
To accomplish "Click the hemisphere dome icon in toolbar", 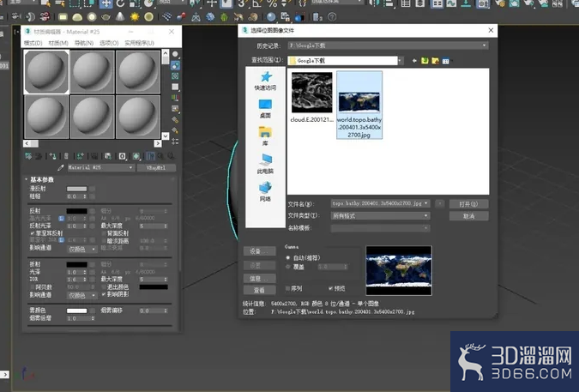I will click(x=77, y=17).
